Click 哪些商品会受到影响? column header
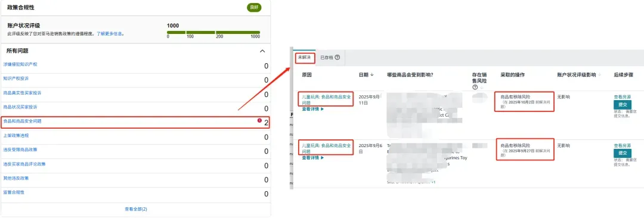The width and height of the screenshot is (644, 218). coord(410,74)
